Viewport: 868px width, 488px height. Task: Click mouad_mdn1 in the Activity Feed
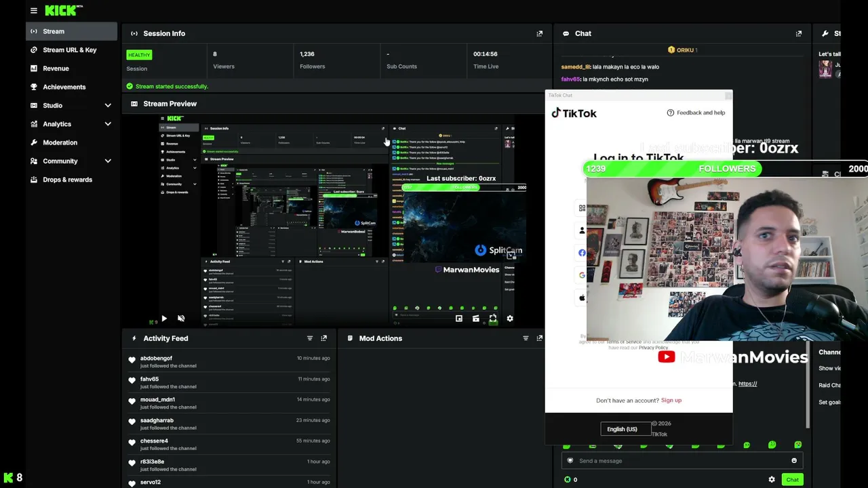pyautogui.click(x=157, y=399)
